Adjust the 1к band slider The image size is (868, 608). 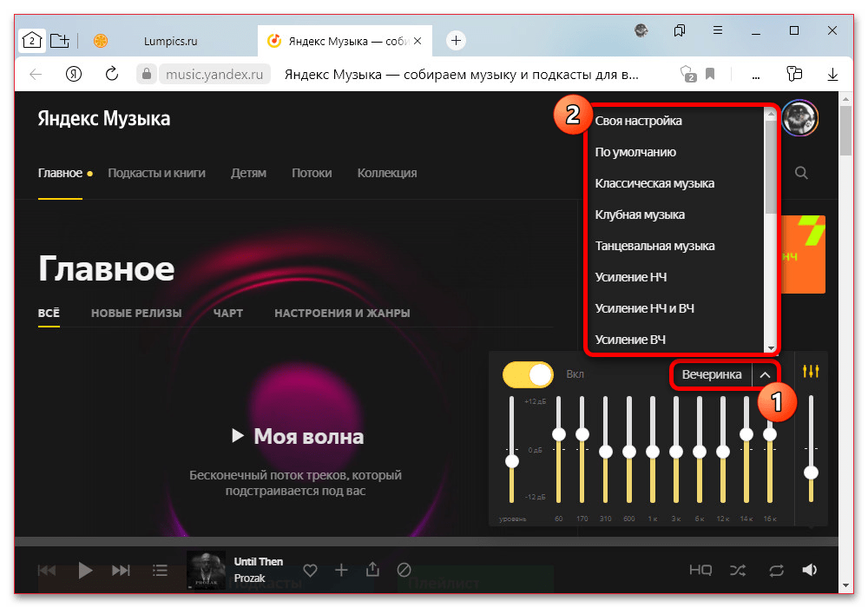(x=653, y=452)
